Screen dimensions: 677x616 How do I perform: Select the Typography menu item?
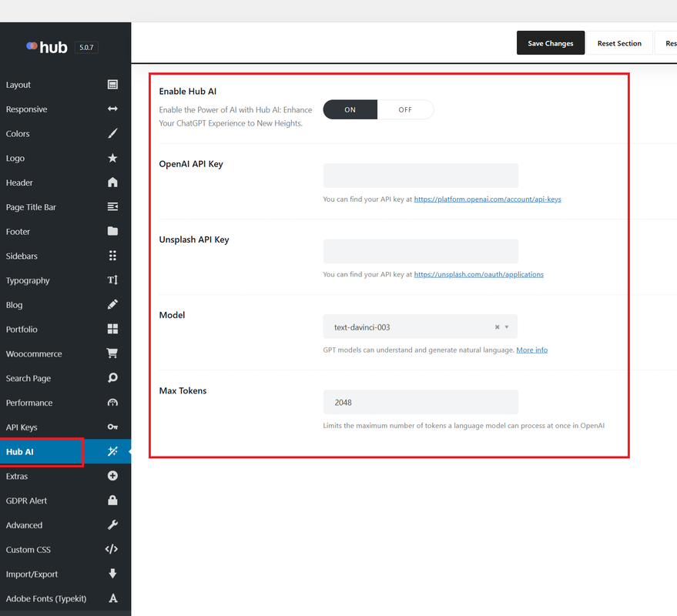65,280
